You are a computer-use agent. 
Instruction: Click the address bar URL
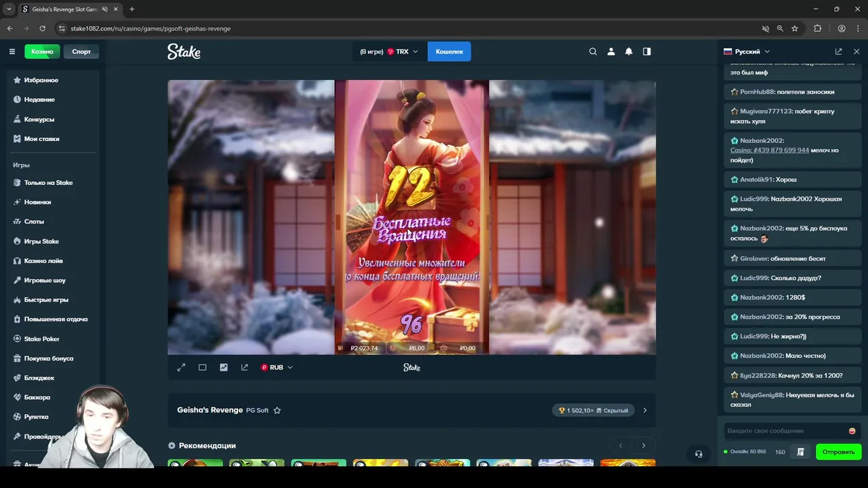151,28
